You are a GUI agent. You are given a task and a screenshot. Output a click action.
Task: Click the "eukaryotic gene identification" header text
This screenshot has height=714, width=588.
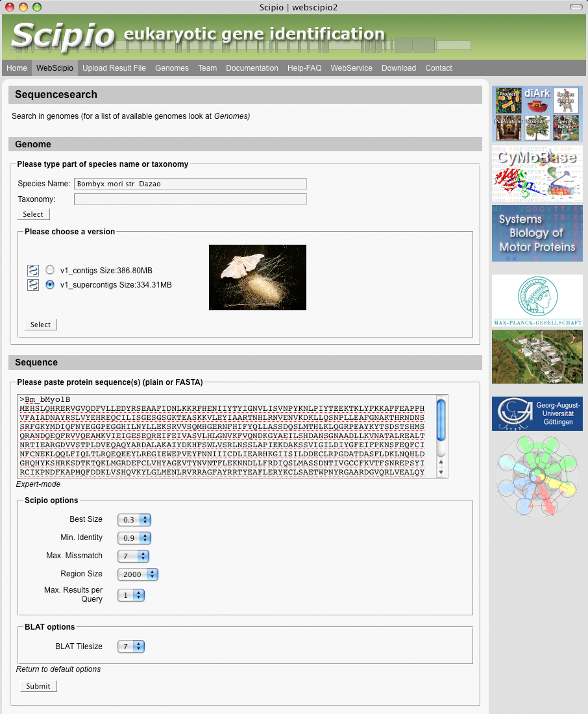pyautogui.click(x=254, y=34)
